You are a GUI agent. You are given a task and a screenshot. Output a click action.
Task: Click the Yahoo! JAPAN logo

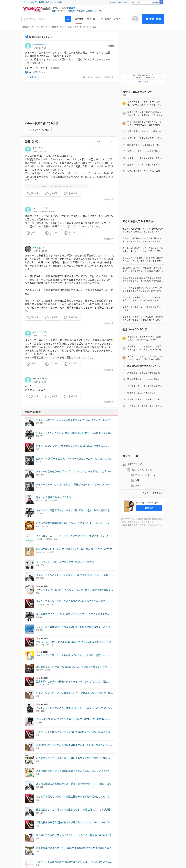tap(32, 9)
